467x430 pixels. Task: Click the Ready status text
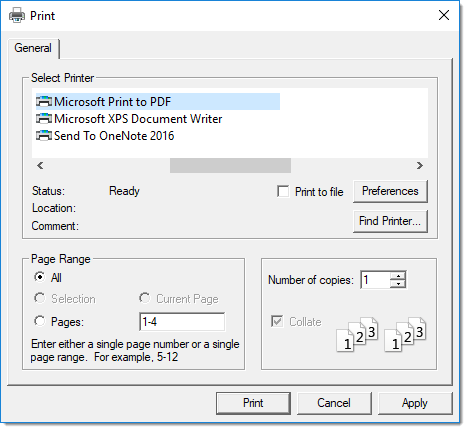pyautogui.click(x=124, y=191)
